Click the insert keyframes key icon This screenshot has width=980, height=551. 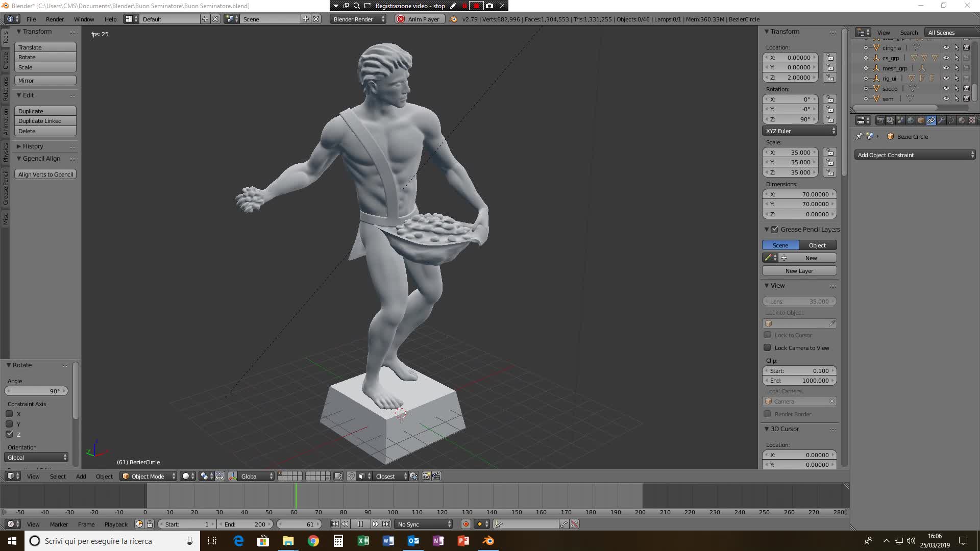[563, 524]
